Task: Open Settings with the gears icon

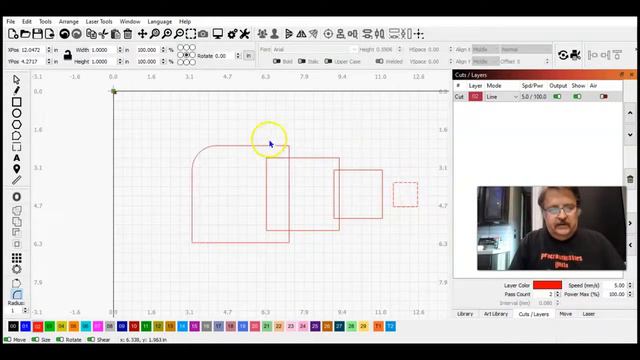Action: (232, 34)
